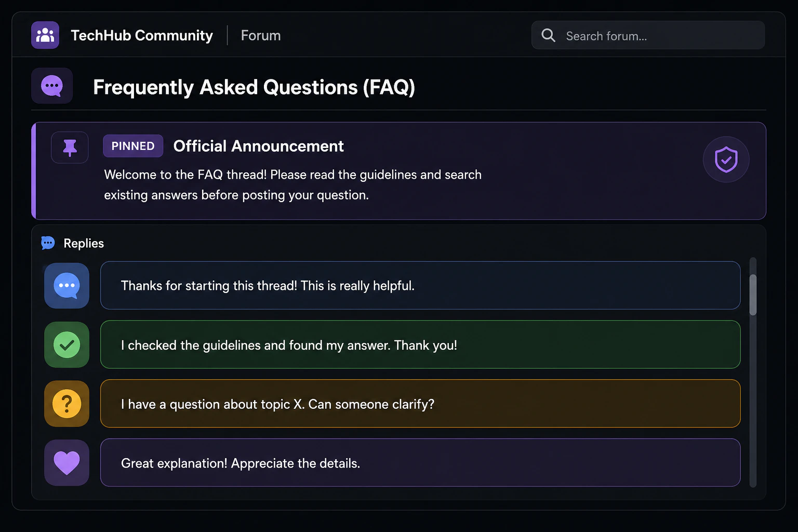Click the TechHub Community title
This screenshot has height=532, width=798.
point(142,35)
